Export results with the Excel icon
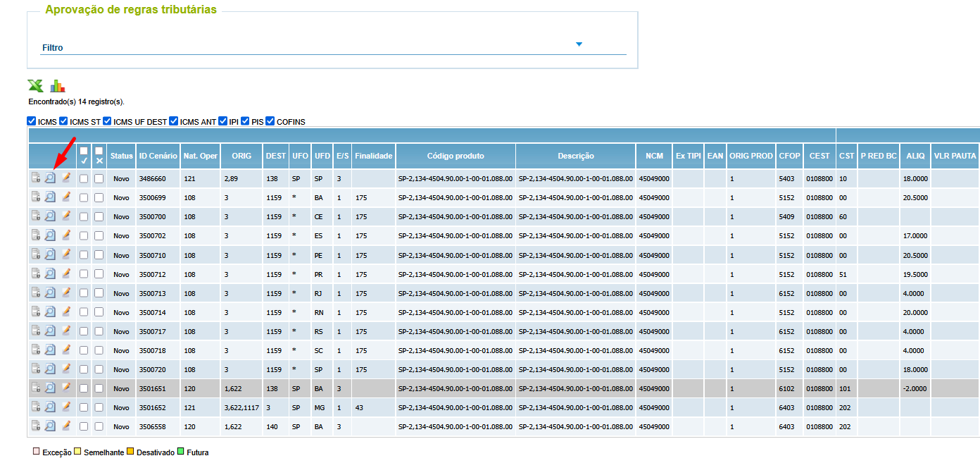This screenshot has height=463, width=980. [35, 86]
